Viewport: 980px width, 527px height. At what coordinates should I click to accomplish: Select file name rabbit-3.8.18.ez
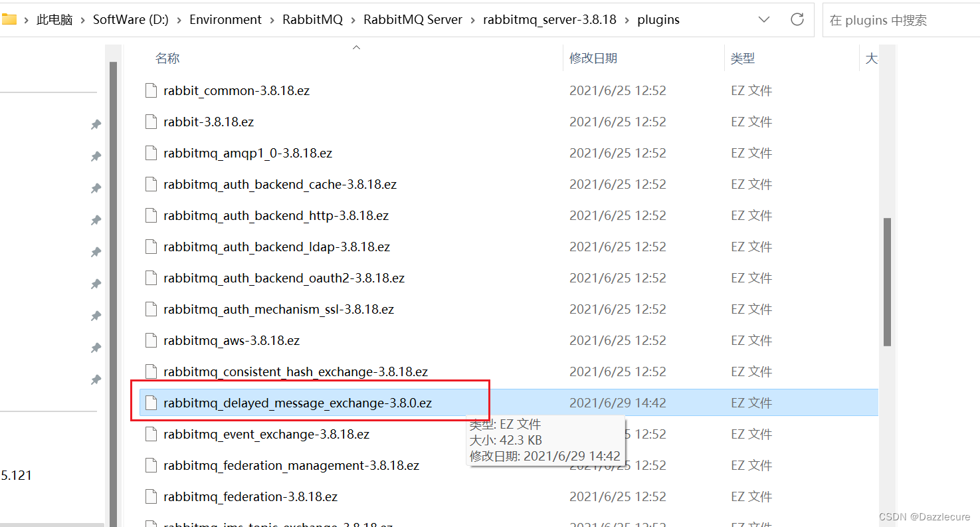209,122
